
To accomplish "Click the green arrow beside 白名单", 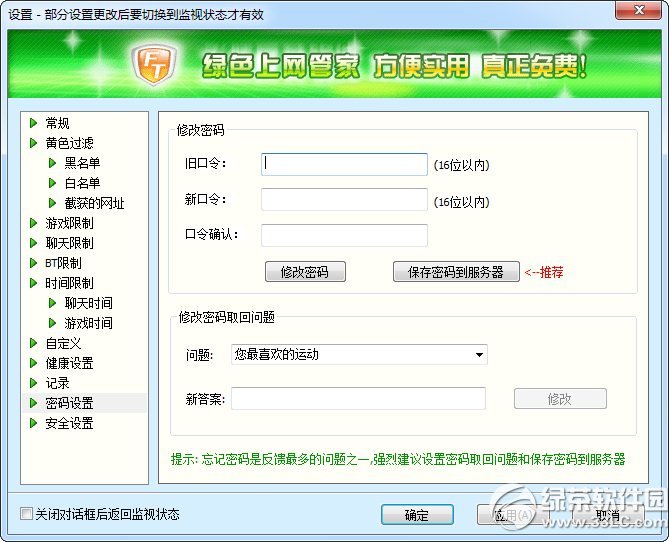I will pos(52,183).
